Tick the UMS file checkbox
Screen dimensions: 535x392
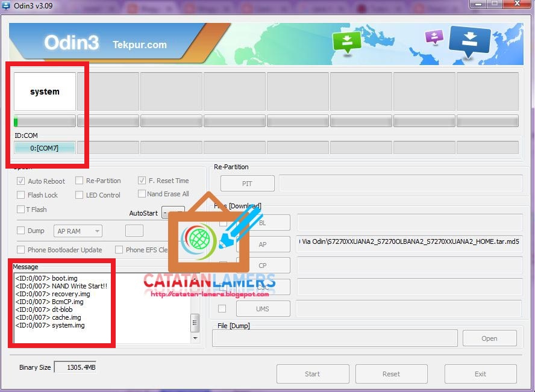tap(222, 308)
